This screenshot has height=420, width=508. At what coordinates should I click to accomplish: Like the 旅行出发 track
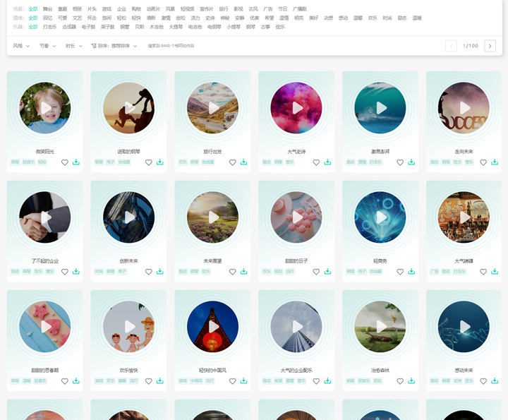pos(233,162)
